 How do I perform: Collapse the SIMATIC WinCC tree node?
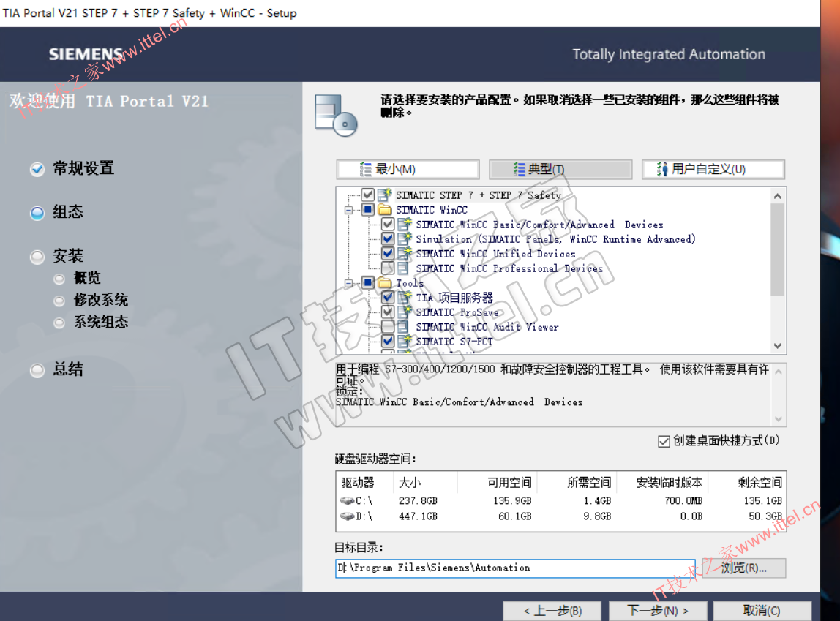point(350,210)
